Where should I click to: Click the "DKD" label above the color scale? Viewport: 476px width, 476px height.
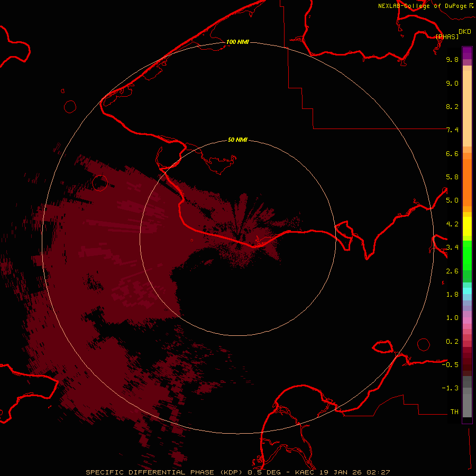tap(464, 32)
